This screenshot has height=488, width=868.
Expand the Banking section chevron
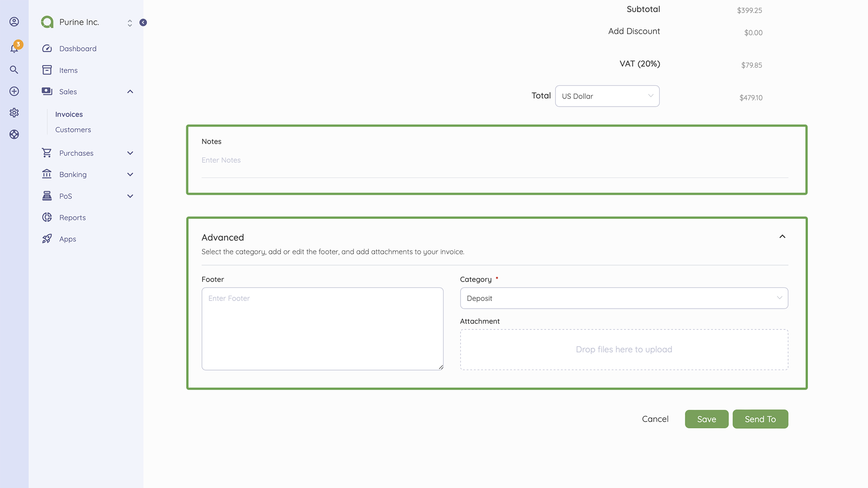[130, 174]
